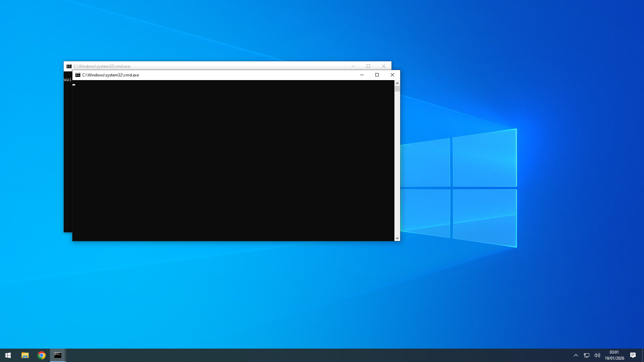Open Google Chrome from the taskbar
The image size is (644, 362).
click(x=41, y=355)
